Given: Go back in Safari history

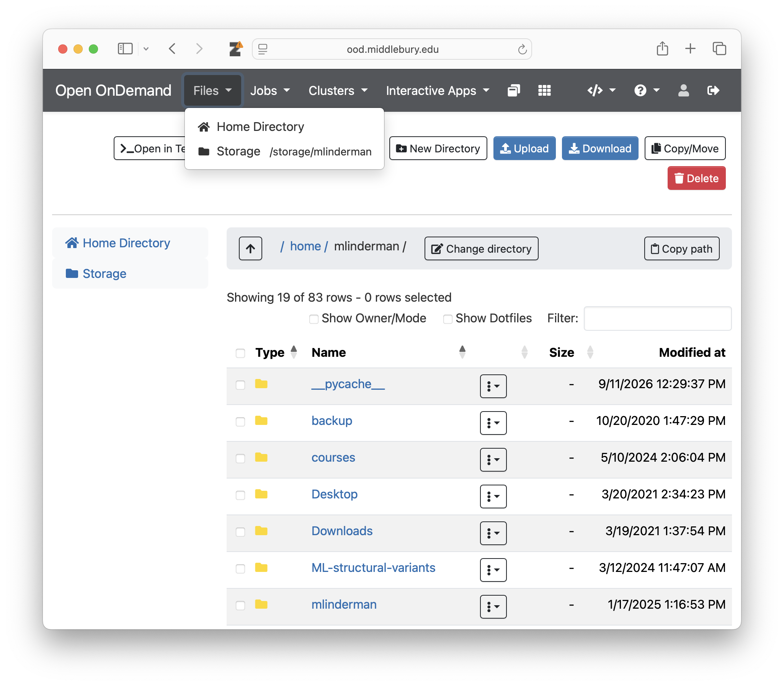Looking at the screenshot, I should pos(172,49).
